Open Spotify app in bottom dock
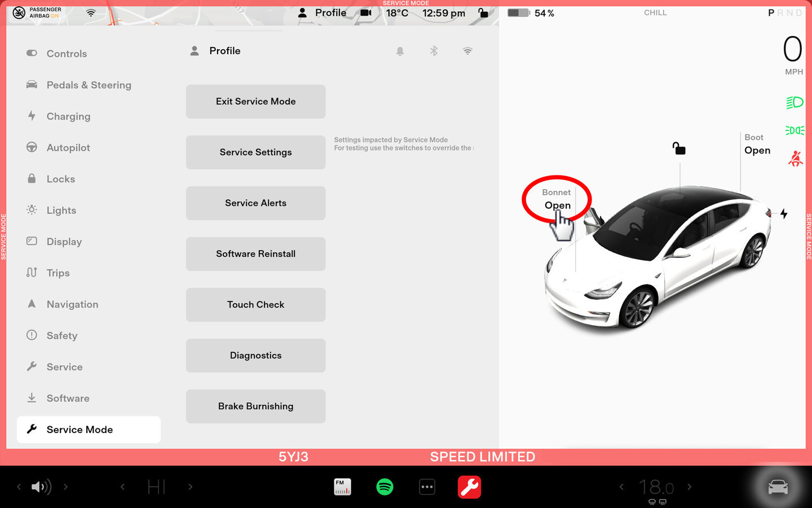The width and height of the screenshot is (812, 508). tap(385, 487)
